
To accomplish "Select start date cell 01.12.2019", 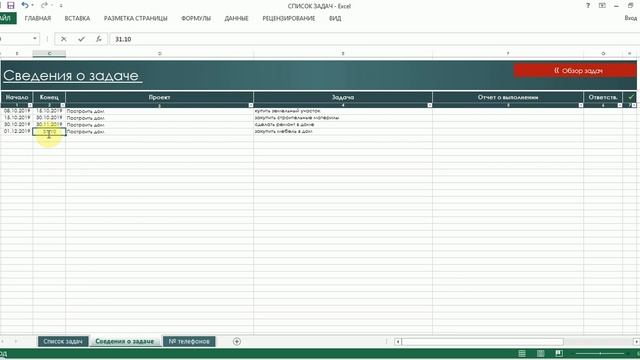I will (x=17, y=131).
